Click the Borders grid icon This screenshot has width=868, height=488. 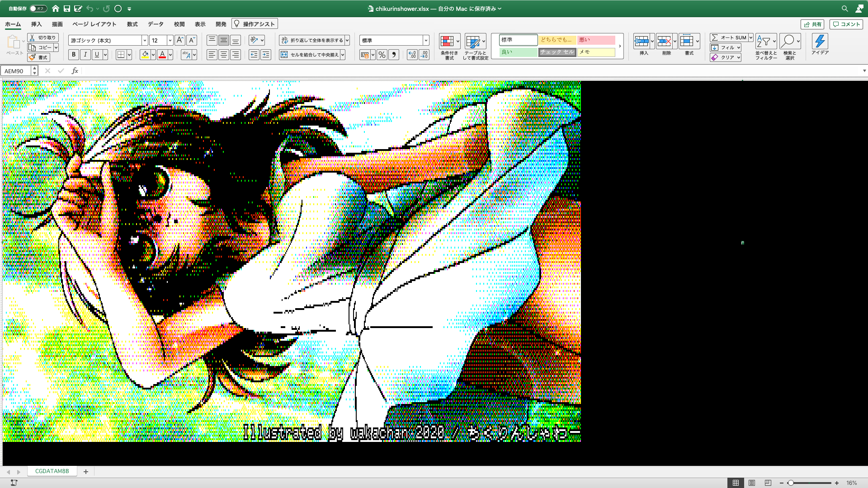click(121, 55)
